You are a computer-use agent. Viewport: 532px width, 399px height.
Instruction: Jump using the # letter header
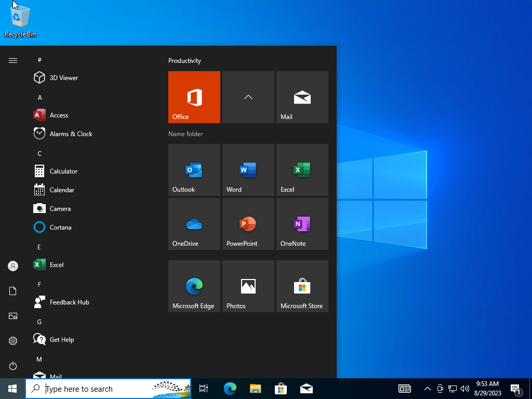(39, 60)
